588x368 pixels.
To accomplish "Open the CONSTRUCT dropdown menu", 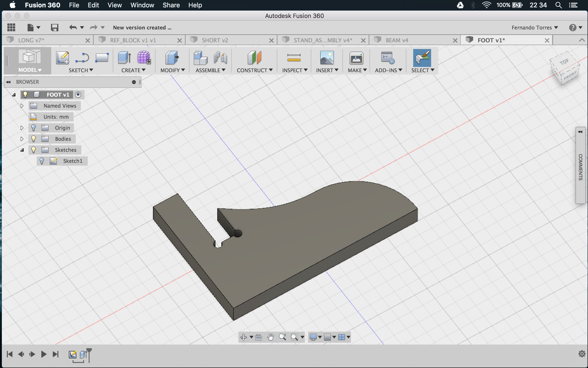I will coord(255,70).
